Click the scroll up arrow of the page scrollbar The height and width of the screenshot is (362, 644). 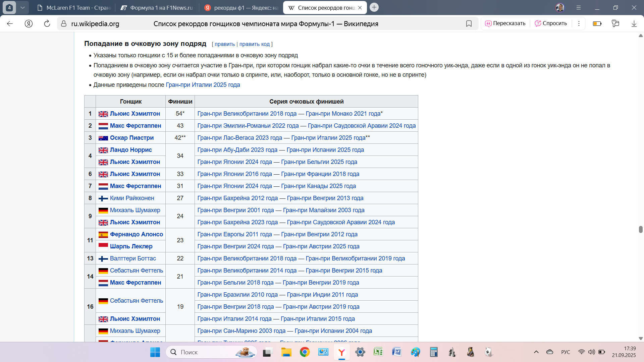tap(640, 36)
